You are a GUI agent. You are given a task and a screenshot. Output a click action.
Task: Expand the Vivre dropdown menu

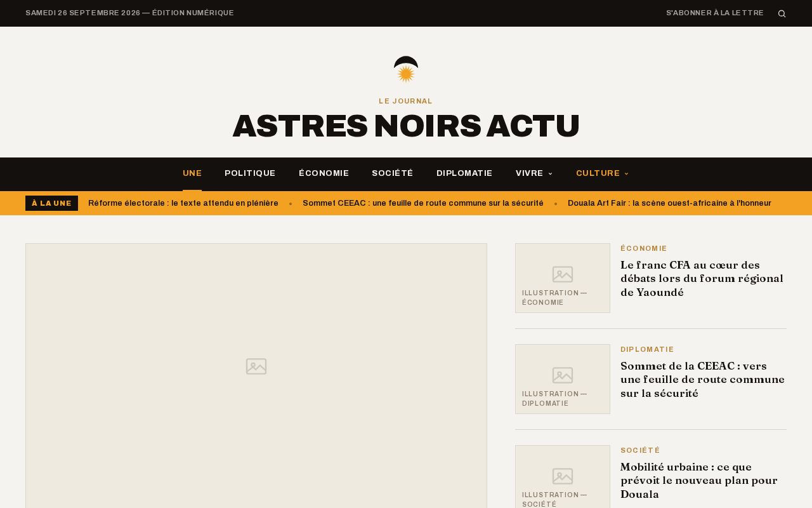pos(534,173)
